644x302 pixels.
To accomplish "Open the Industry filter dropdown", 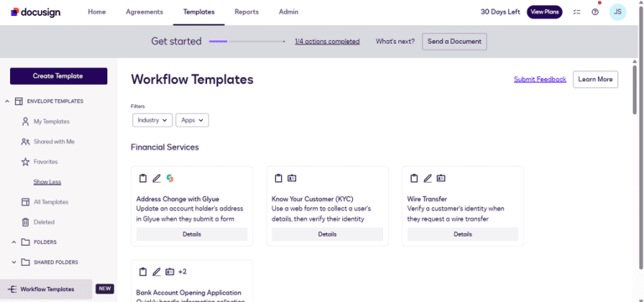I will [153, 121].
